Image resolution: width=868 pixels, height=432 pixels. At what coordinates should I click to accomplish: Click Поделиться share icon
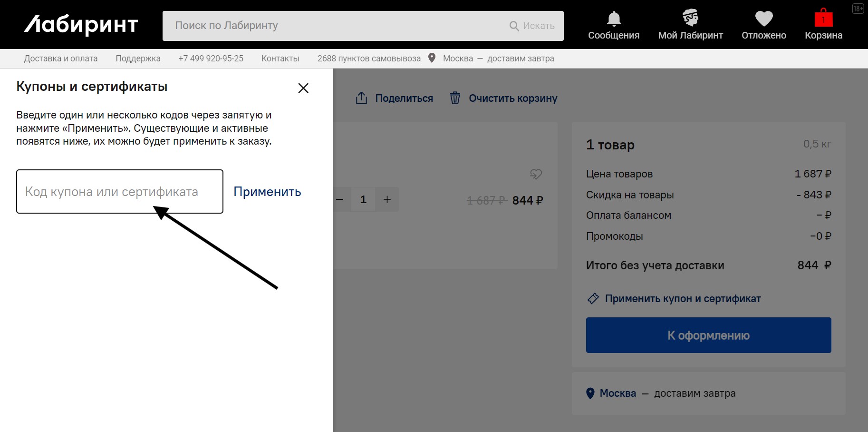(361, 98)
